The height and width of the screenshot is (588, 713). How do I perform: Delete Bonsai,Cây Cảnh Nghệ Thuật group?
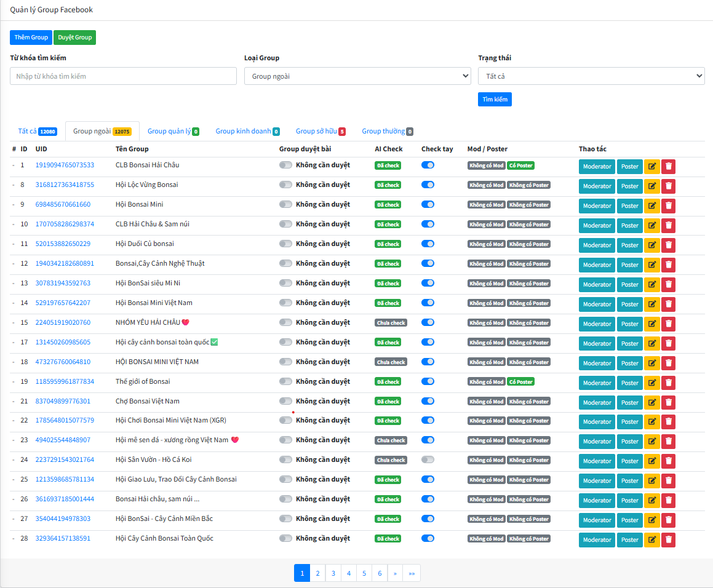[669, 264]
